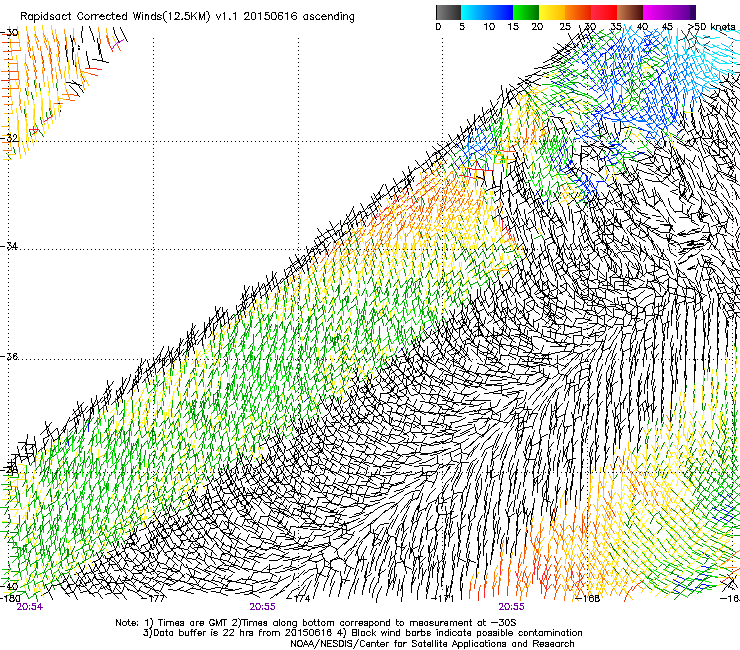
Task: Click the '25' legend scale label
Action: coord(565,26)
